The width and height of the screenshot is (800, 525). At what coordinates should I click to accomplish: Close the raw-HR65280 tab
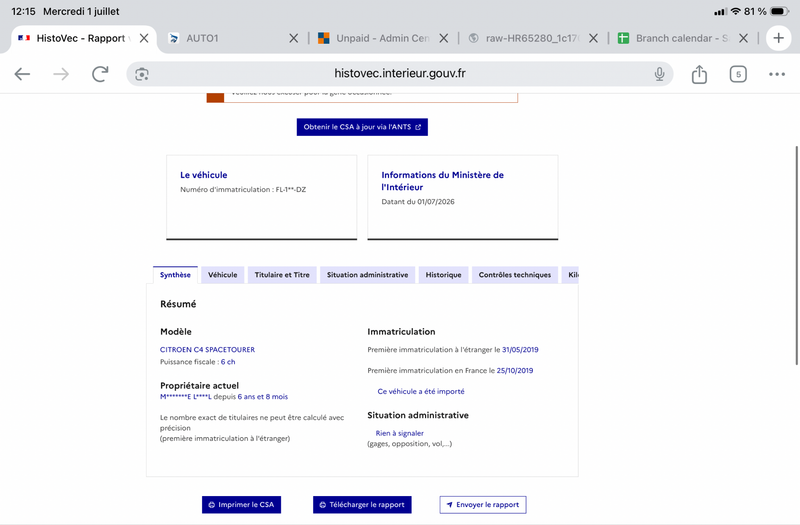pyautogui.click(x=593, y=38)
